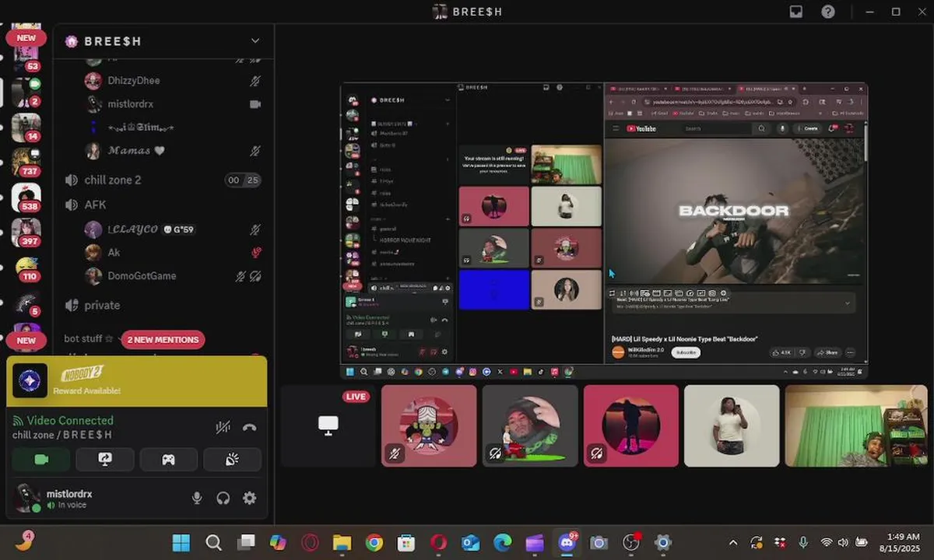The image size is (934, 560).
Task: Click the tray microphone-in-use icon
Action: (x=802, y=543)
